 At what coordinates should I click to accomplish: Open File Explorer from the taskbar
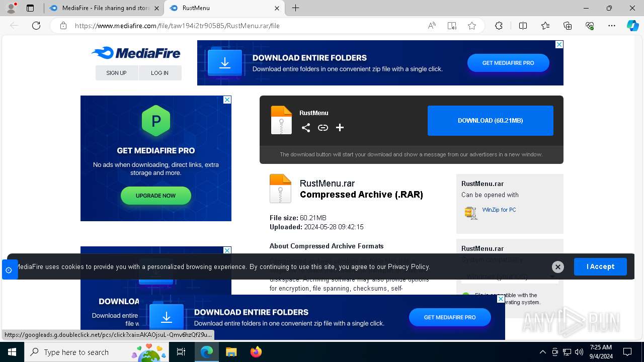pyautogui.click(x=231, y=352)
